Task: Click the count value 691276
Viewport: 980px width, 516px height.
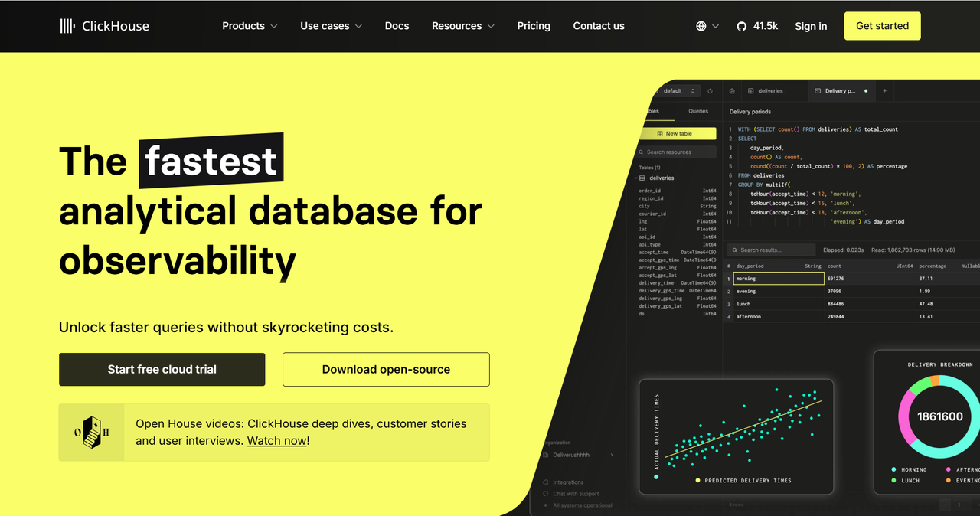Action: pos(835,279)
